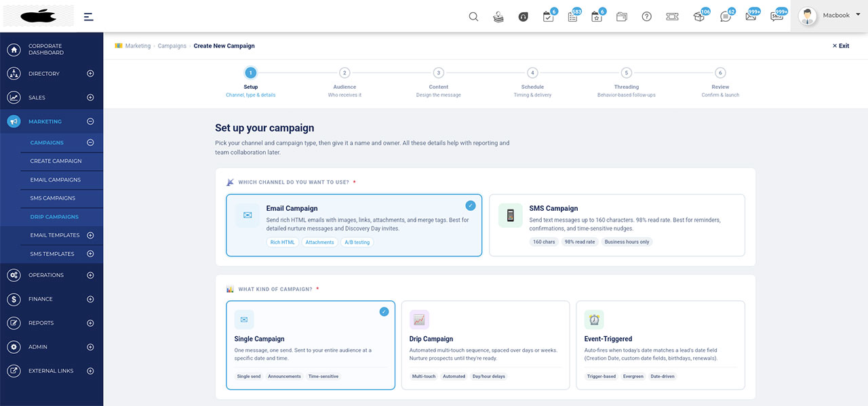This screenshot has width=868, height=406.
Task: Toggle the sidebar hamburger menu icon
Action: tap(89, 17)
